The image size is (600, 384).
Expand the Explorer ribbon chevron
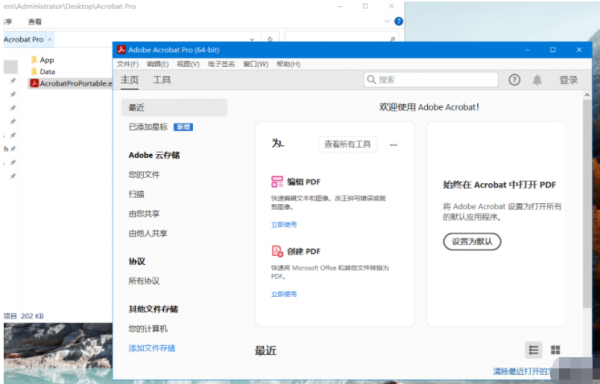click(x=387, y=21)
